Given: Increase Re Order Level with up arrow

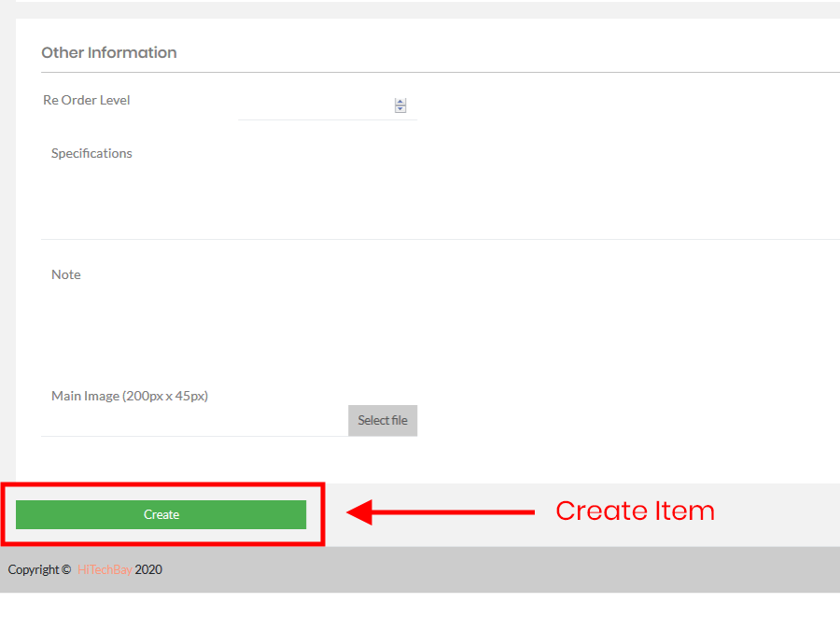Looking at the screenshot, I should click(400, 102).
